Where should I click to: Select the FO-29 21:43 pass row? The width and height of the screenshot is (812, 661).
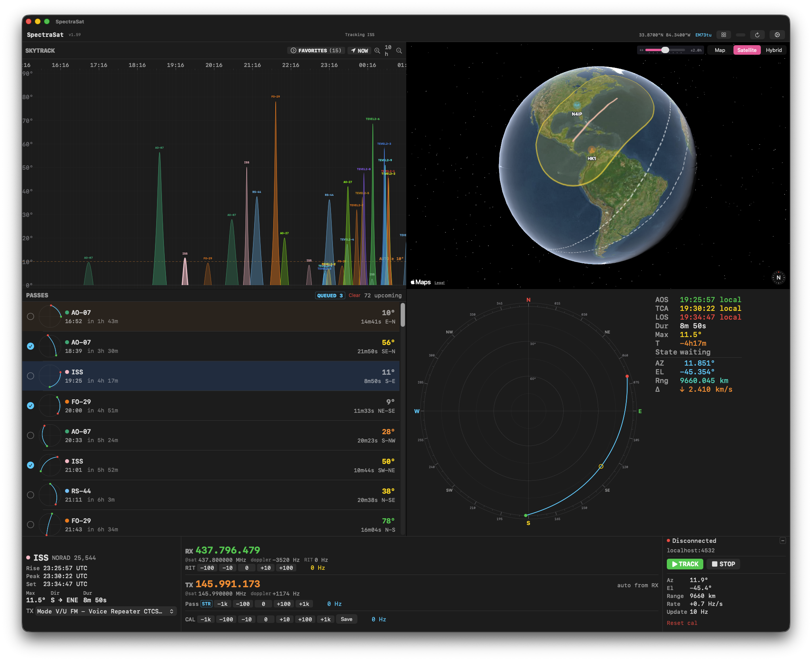[x=211, y=523]
